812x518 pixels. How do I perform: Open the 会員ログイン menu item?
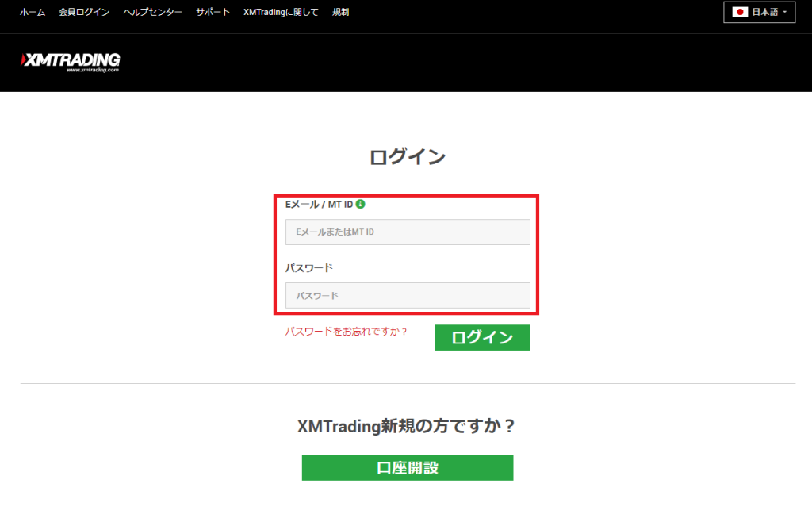click(83, 12)
